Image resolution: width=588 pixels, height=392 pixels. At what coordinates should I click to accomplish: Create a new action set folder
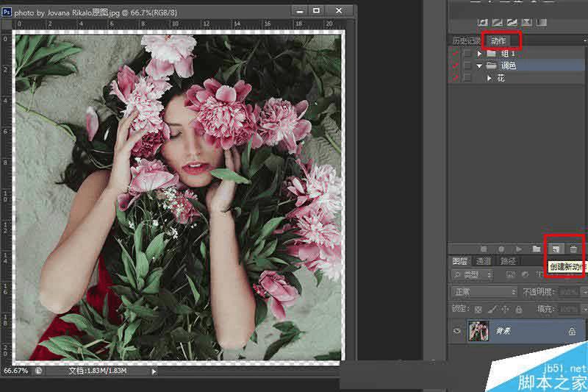pos(537,249)
